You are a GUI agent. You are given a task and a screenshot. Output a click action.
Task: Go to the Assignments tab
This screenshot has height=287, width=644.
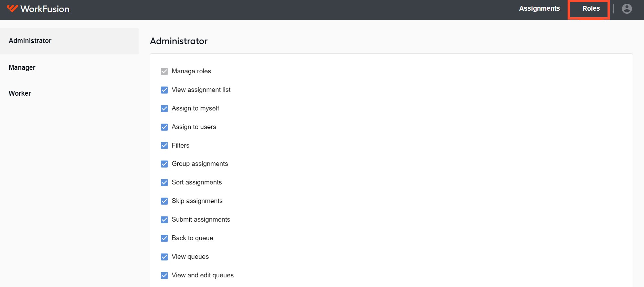pyautogui.click(x=539, y=9)
